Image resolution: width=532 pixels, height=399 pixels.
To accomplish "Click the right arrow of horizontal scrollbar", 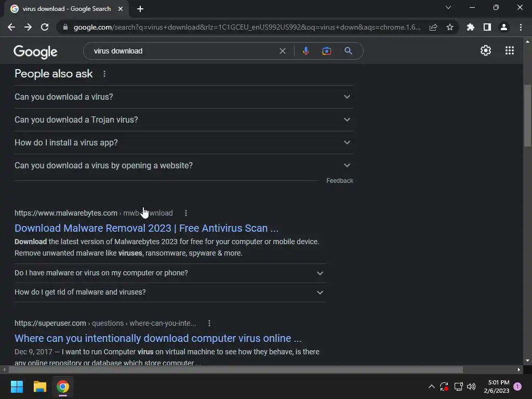I will (519, 369).
